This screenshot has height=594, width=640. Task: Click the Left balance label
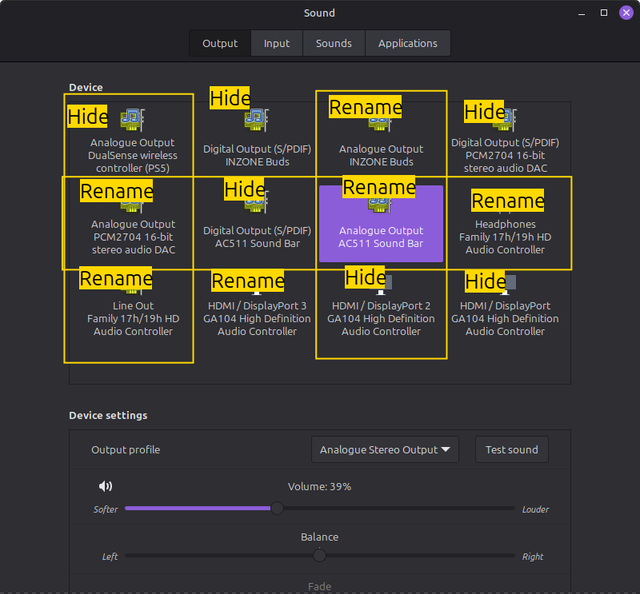[x=110, y=556]
